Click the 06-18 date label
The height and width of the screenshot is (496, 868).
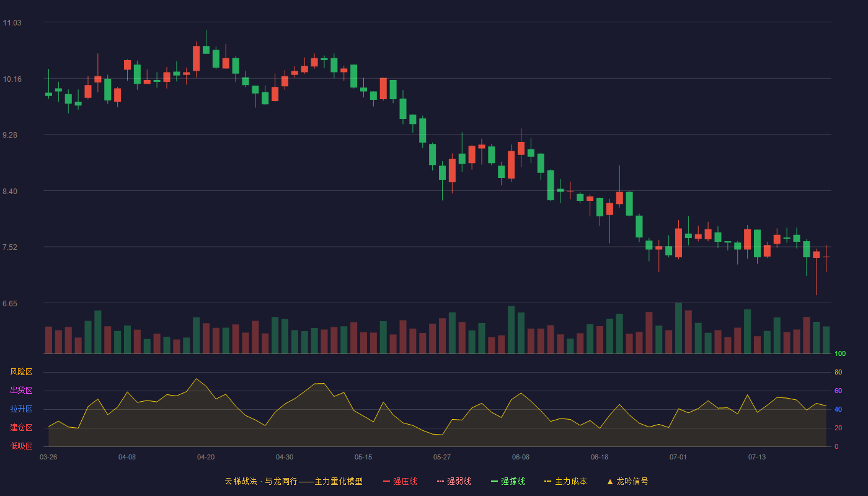[600, 457]
